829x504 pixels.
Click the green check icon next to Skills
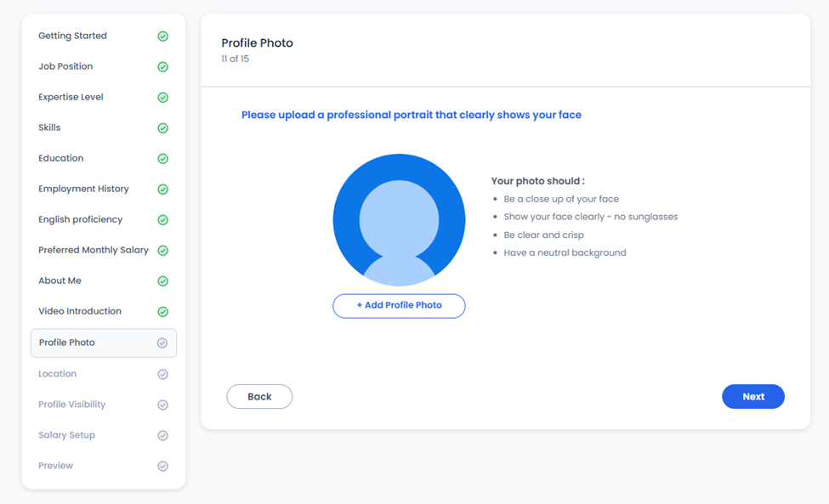click(163, 128)
